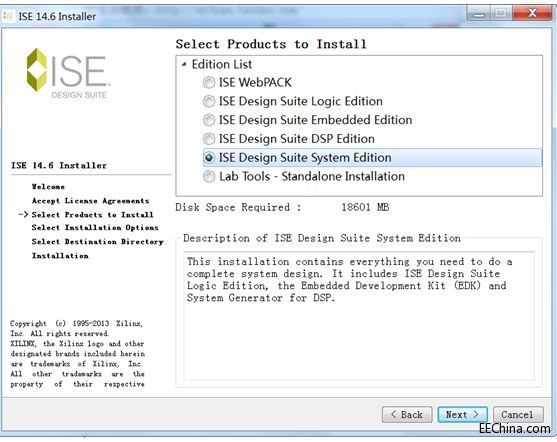The image size is (557, 442).
Task: Click 'Select Products to Install' step
Action: 92,215
